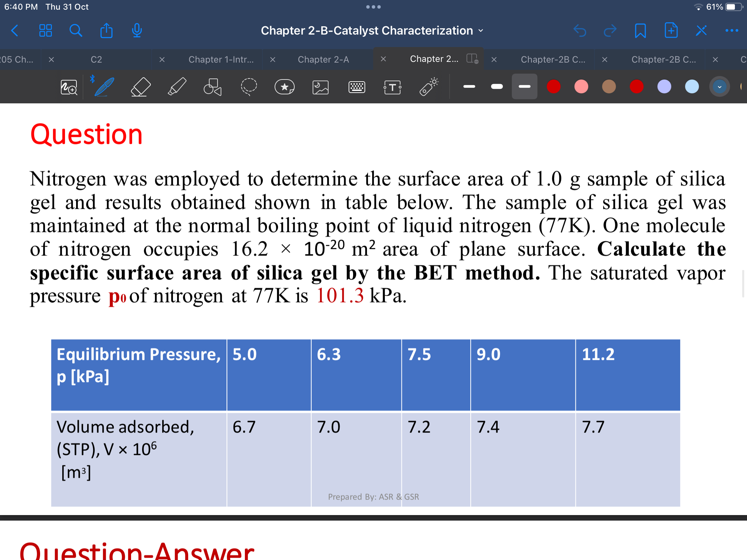Tap the table cell value 11.2
Screen dimensions: 747x560
tap(598, 354)
